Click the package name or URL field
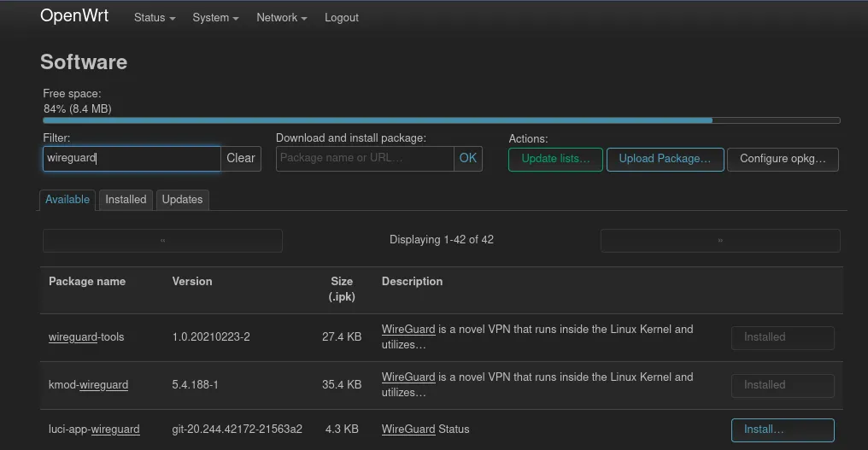The width and height of the screenshot is (868, 450). [x=365, y=158]
